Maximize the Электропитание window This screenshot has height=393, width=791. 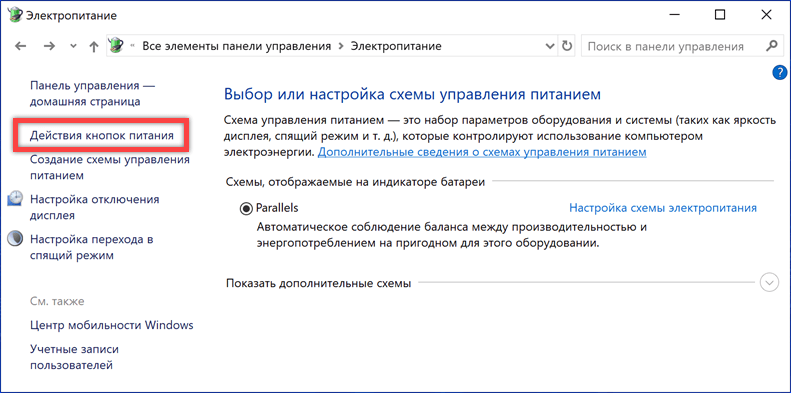point(720,15)
